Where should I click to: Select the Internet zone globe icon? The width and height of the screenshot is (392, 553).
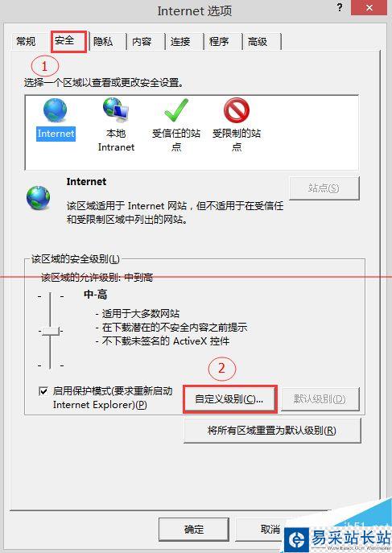55,110
